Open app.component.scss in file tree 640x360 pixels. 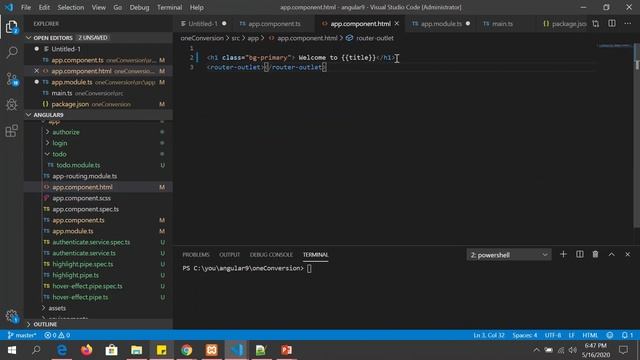point(81,198)
